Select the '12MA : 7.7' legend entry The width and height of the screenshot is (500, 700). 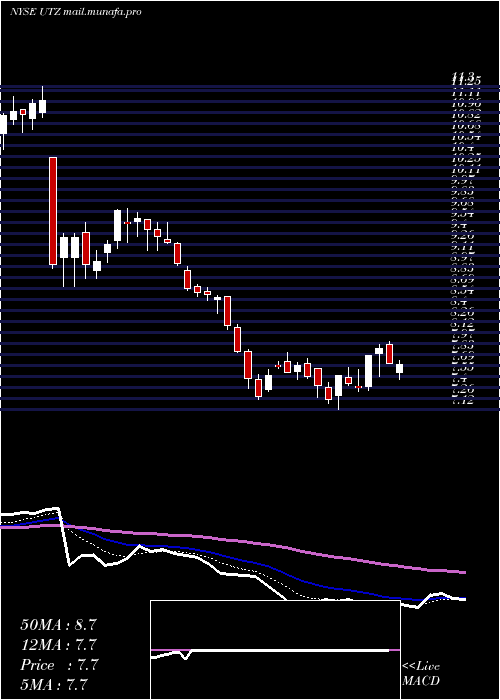(58, 645)
